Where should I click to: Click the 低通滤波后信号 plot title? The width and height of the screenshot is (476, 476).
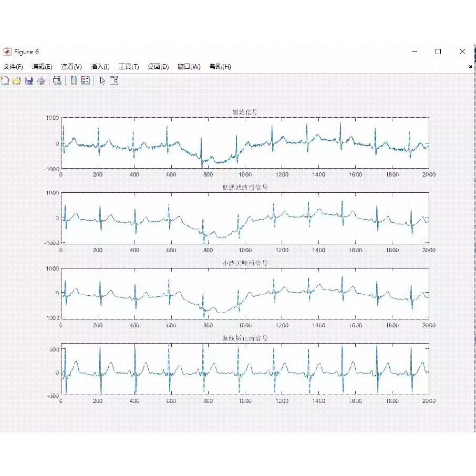click(x=245, y=188)
